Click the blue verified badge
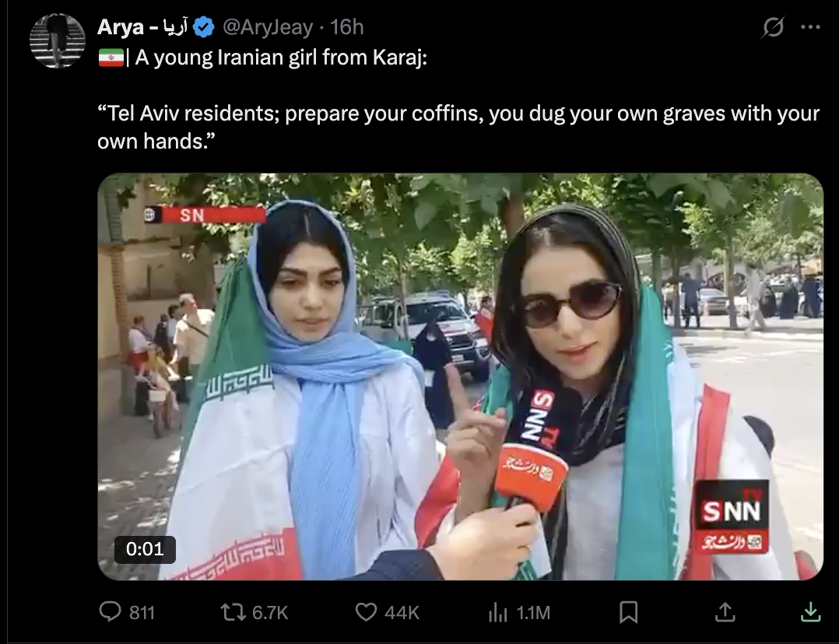 point(203,26)
